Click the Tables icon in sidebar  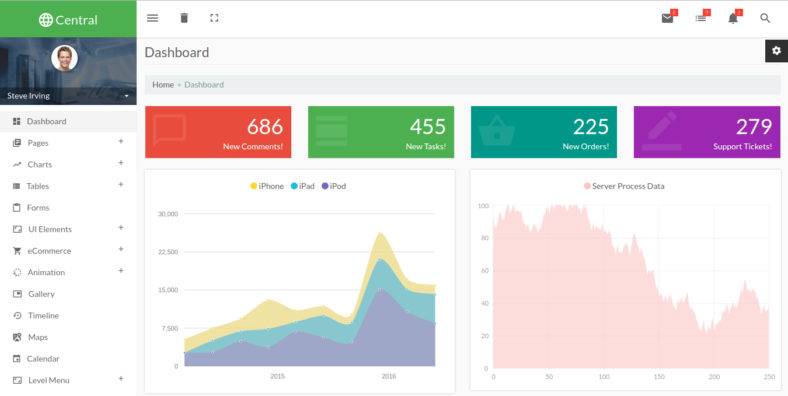(x=17, y=186)
